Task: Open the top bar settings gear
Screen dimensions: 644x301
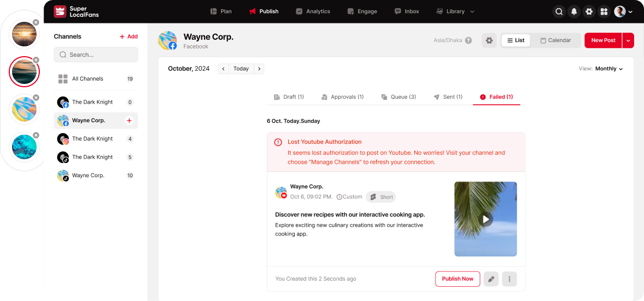Action: pos(589,11)
